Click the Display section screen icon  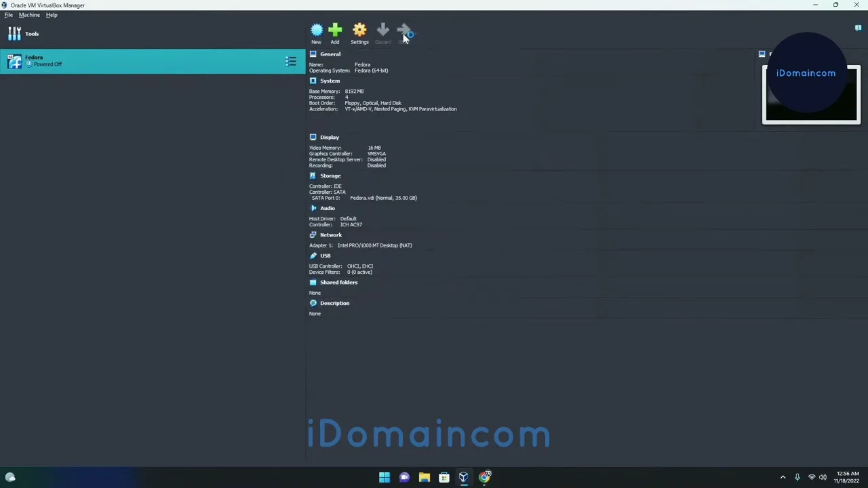coord(313,138)
